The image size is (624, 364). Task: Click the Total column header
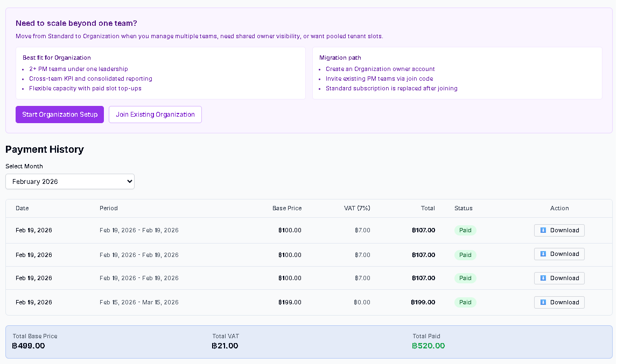tap(427, 208)
